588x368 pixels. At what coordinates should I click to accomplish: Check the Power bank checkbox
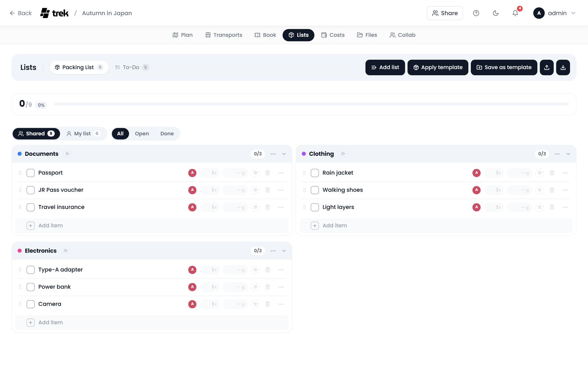pyautogui.click(x=31, y=287)
